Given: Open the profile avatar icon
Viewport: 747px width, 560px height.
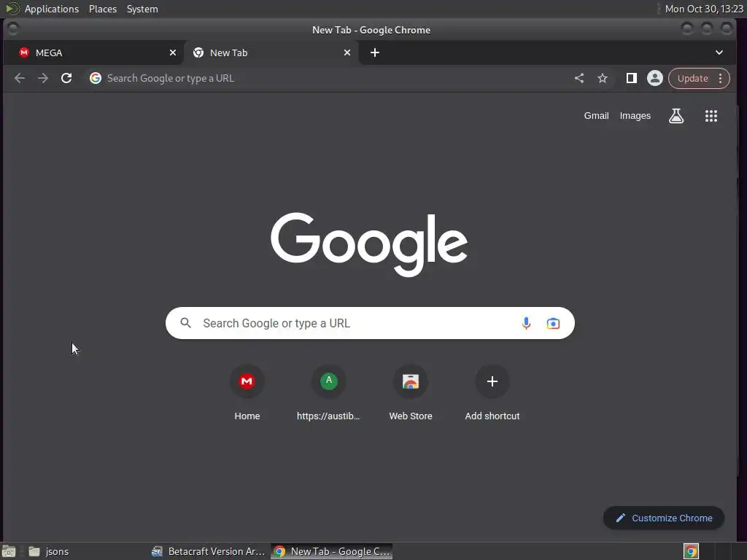Looking at the screenshot, I should (655, 78).
